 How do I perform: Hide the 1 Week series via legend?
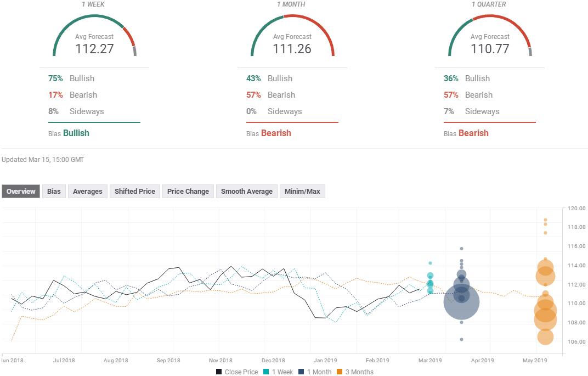pyautogui.click(x=278, y=372)
